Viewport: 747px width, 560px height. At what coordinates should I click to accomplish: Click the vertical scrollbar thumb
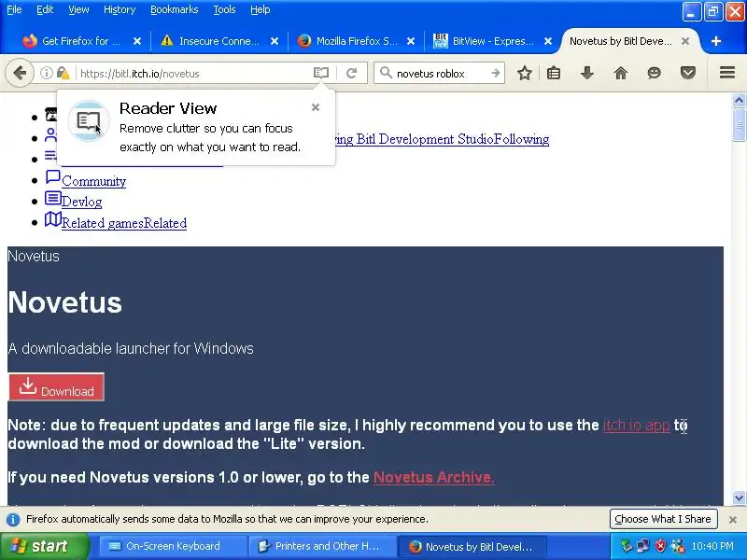coord(739,125)
